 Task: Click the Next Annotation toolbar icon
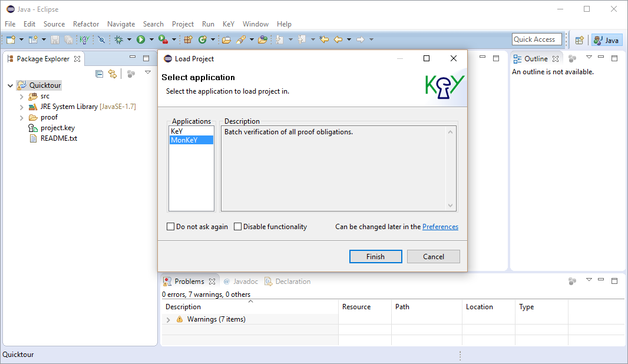280,39
